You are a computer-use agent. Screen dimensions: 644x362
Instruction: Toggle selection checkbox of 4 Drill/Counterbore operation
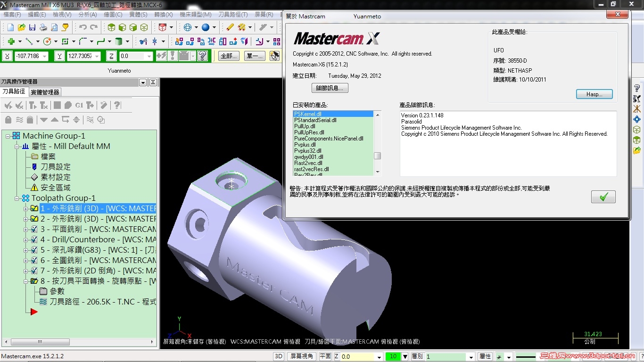coord(34,239)
